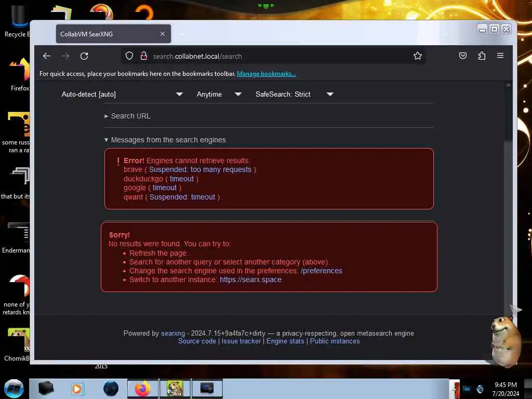Open the searxng footer link
This screenshot has width=532, height=399.
(x=173, y=333)
